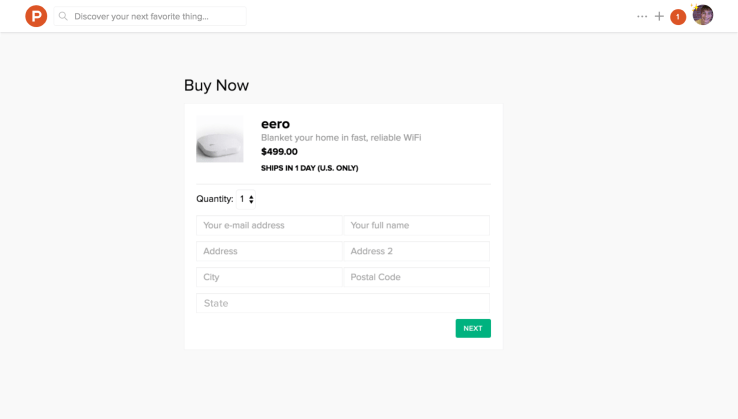
Task: Select the Address 2 field
Action: click(416, 251)
